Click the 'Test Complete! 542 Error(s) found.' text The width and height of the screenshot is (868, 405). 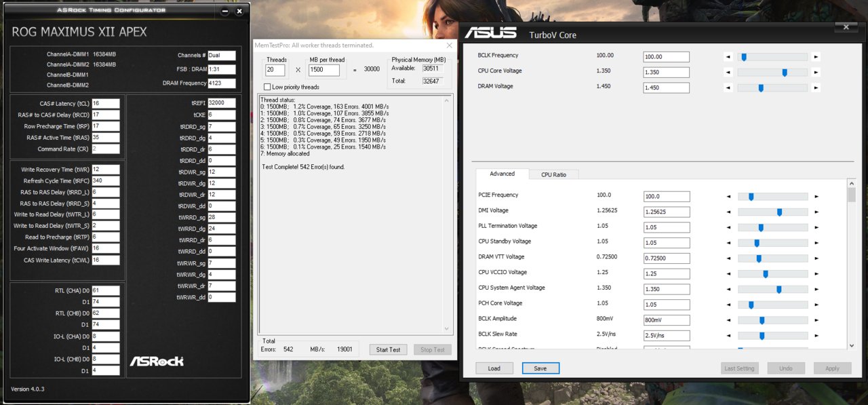303,167
